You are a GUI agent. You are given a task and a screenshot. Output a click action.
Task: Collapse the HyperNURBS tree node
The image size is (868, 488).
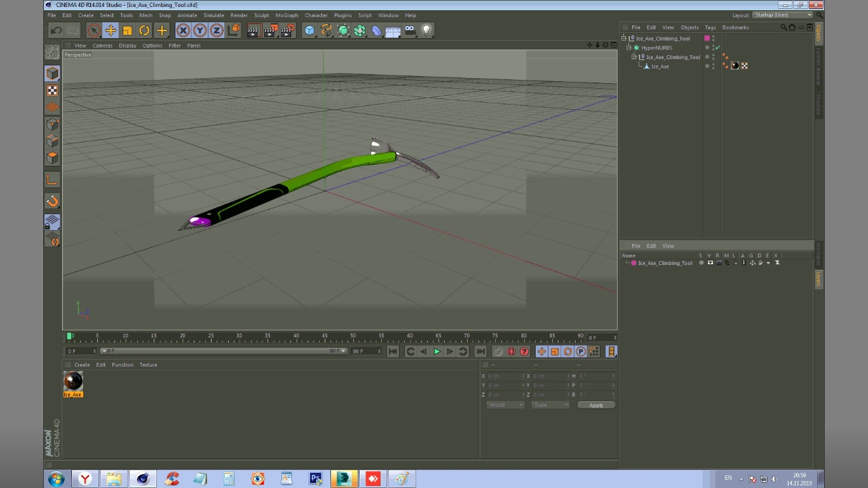(629, 48)
